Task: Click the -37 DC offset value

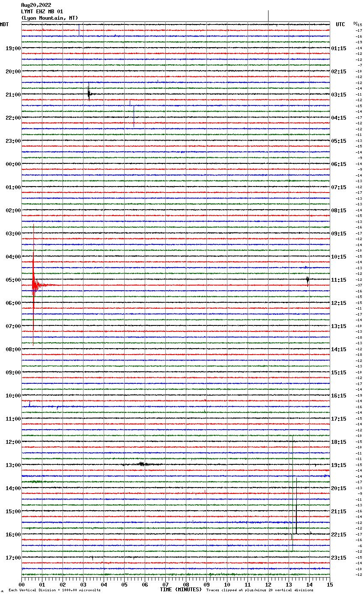Action: point(359,285)
